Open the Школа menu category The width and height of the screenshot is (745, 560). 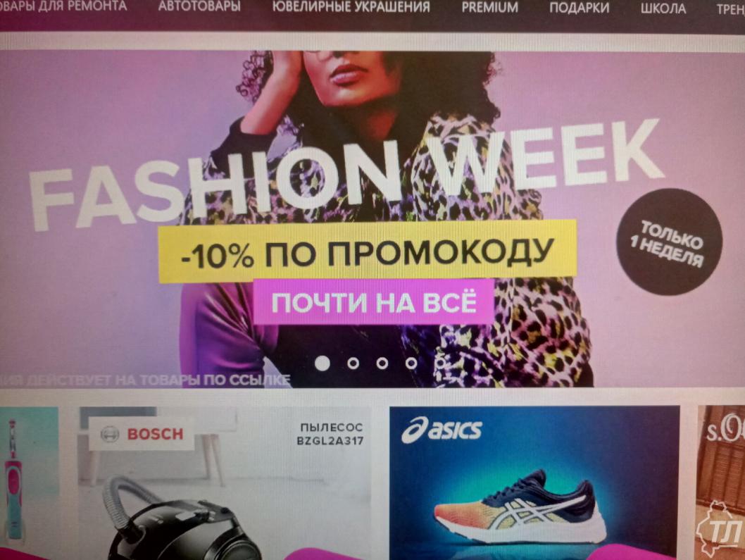tap(663, 8)
